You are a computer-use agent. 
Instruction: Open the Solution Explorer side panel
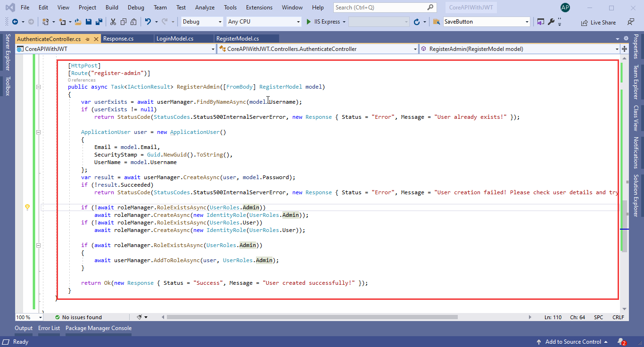click(x=636, y=196)
